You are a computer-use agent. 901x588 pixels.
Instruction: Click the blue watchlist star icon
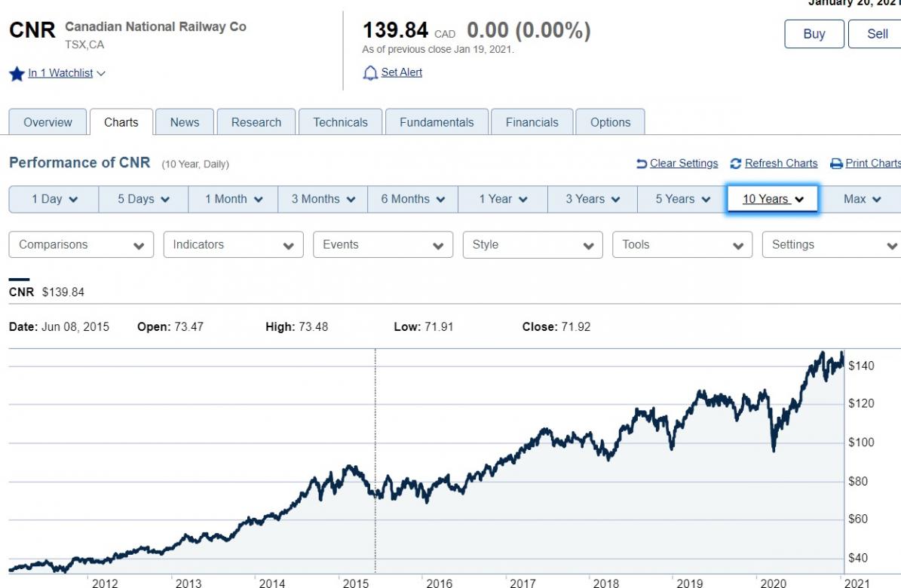coord(17,73)
